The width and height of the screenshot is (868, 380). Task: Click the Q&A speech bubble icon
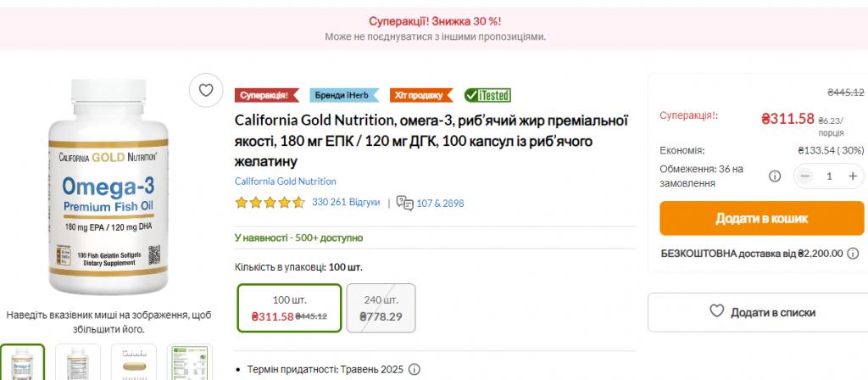point(404,203)
